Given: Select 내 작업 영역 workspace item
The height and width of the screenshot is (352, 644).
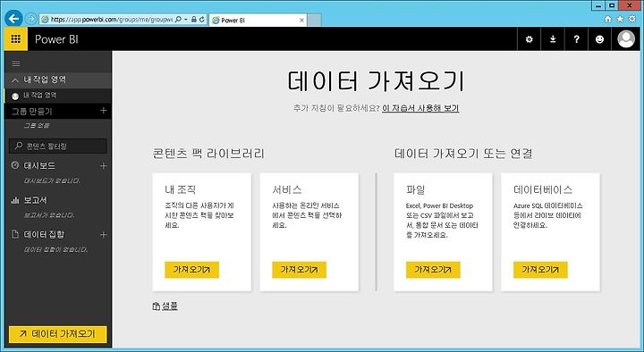Looking at the screenshot, I should [x=57, y=96].
